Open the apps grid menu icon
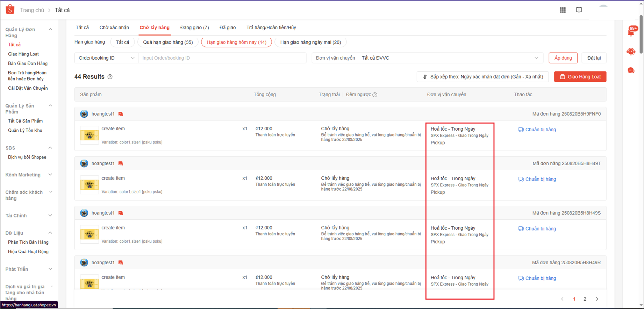Viewport: 644px width, 309px height. pyautogui.click(x=563, y=10)
